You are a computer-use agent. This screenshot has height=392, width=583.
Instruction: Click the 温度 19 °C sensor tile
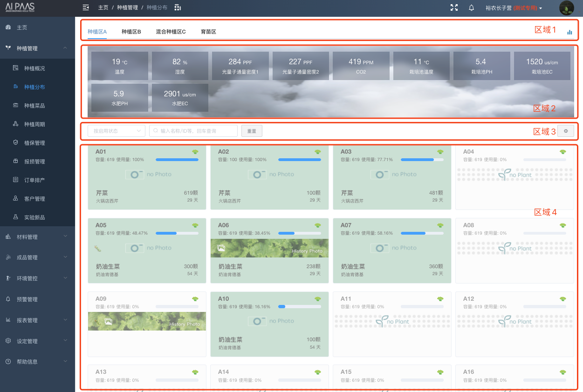120,66
